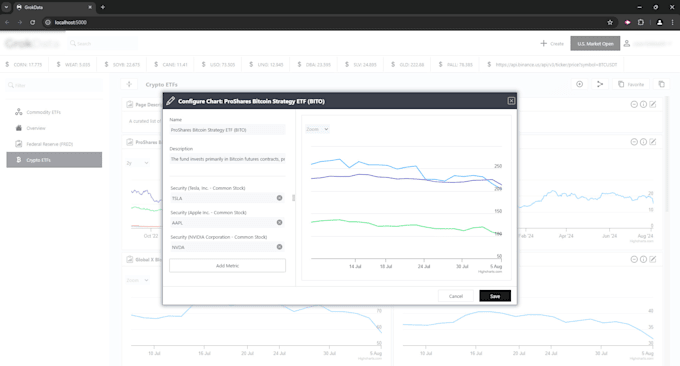The width and height of the screenshot is (680, 366).
Task: Click the circular add icon in page toolbar
Action: 579,84
